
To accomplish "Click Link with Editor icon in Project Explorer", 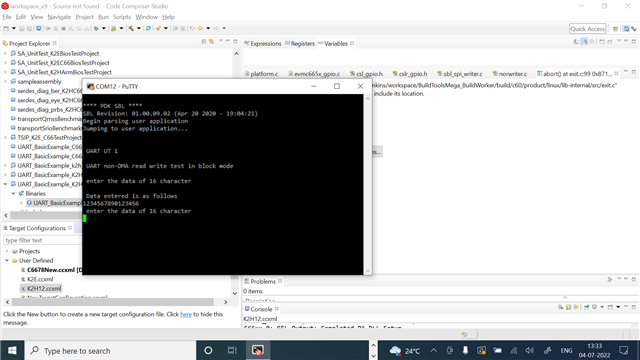I will [211, 42].
